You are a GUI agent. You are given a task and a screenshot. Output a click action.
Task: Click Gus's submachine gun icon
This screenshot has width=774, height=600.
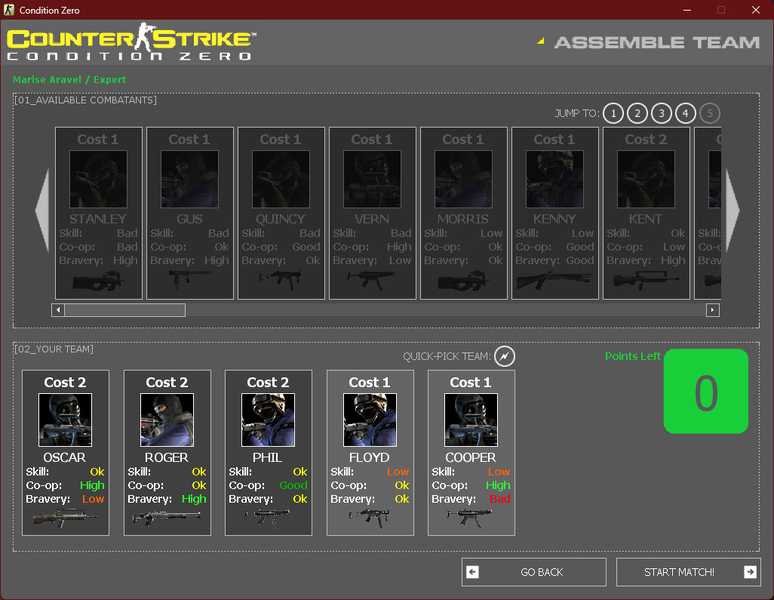(x=189, y=278)
